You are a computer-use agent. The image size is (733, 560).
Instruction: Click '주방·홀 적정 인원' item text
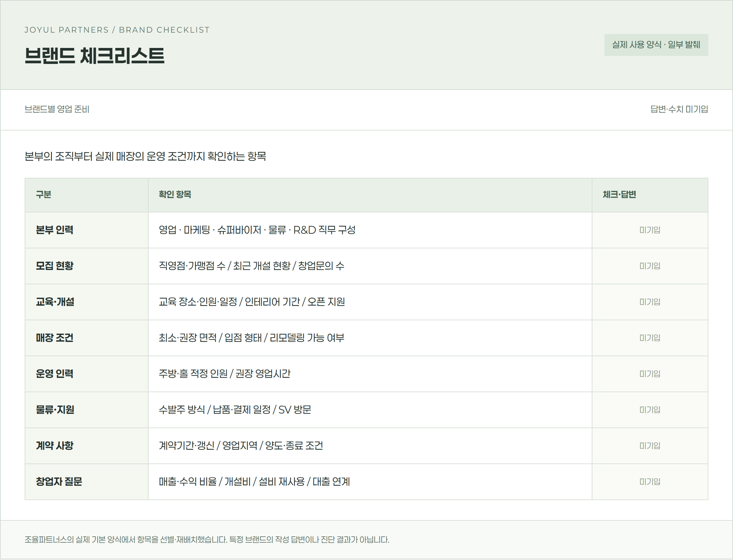click(193, 374)
